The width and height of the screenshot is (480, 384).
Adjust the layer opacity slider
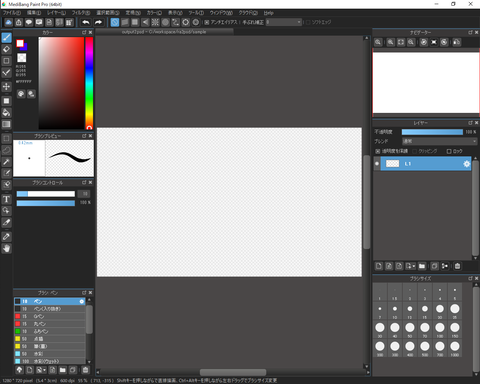tap(432, 132)
